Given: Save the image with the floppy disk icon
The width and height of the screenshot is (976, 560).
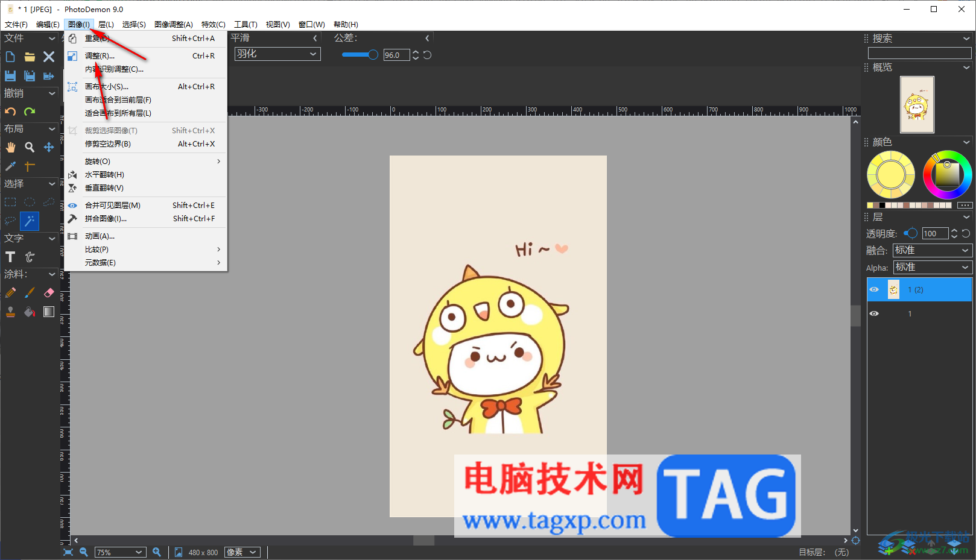Looking at the screenshot, I should tap(10, 76).
